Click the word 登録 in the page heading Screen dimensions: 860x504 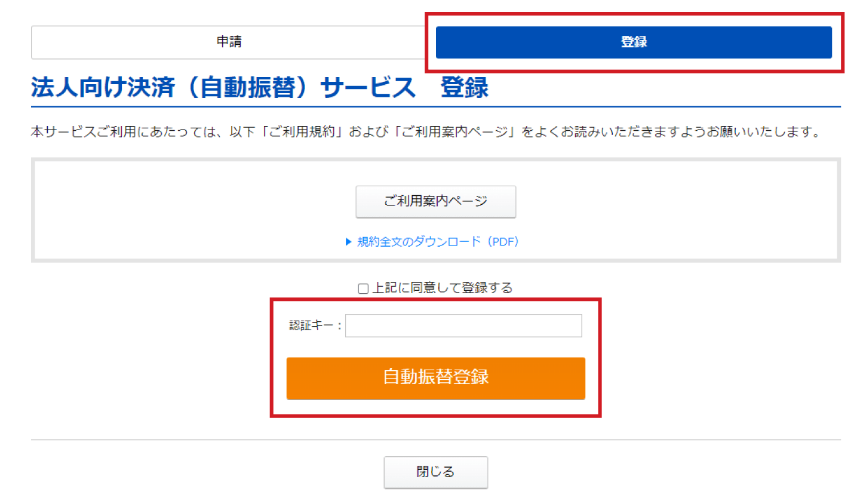pyautogui.click(x=464, y=87)
